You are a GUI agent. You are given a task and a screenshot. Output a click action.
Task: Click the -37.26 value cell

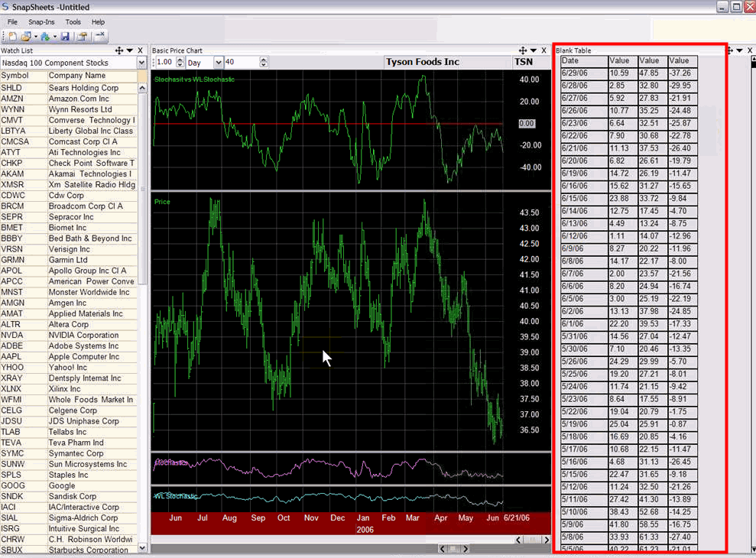(x=682, y=73)
